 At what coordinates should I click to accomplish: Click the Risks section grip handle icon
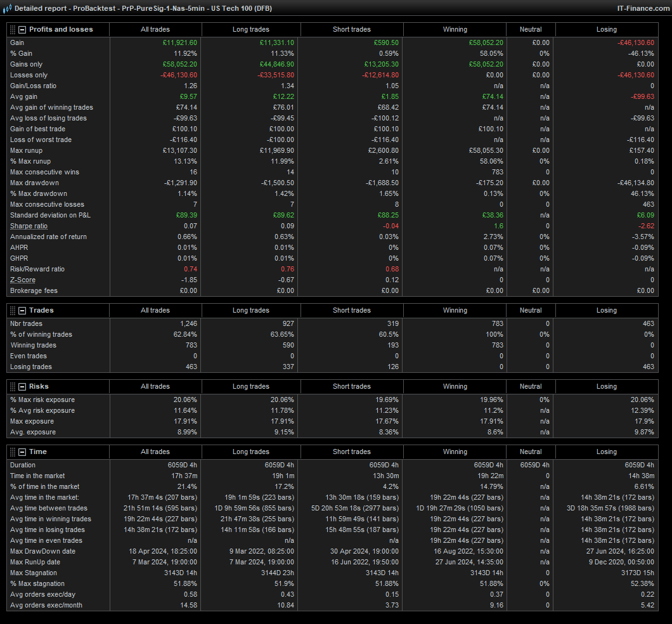pos(12,387)
